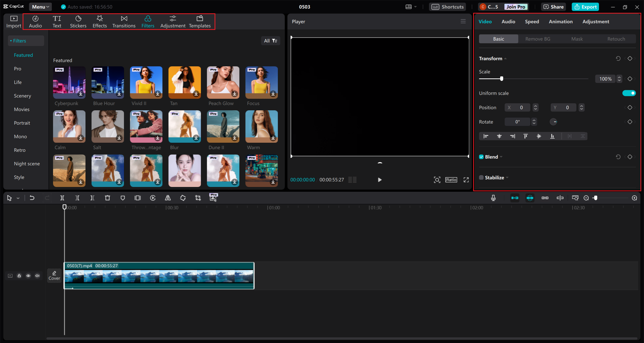
Task: Click the Export button
Action: point(586,6)
